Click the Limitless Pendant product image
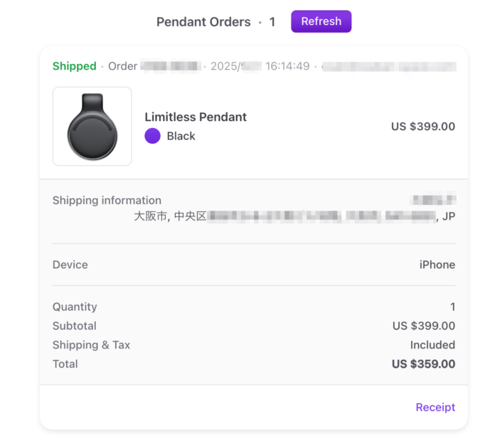 click(x=92, y=127)
